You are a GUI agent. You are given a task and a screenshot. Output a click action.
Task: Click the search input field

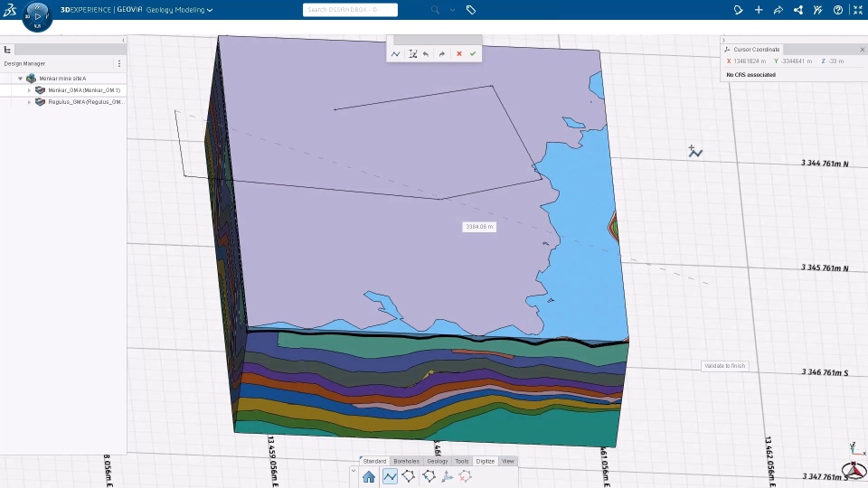(350, 10)
